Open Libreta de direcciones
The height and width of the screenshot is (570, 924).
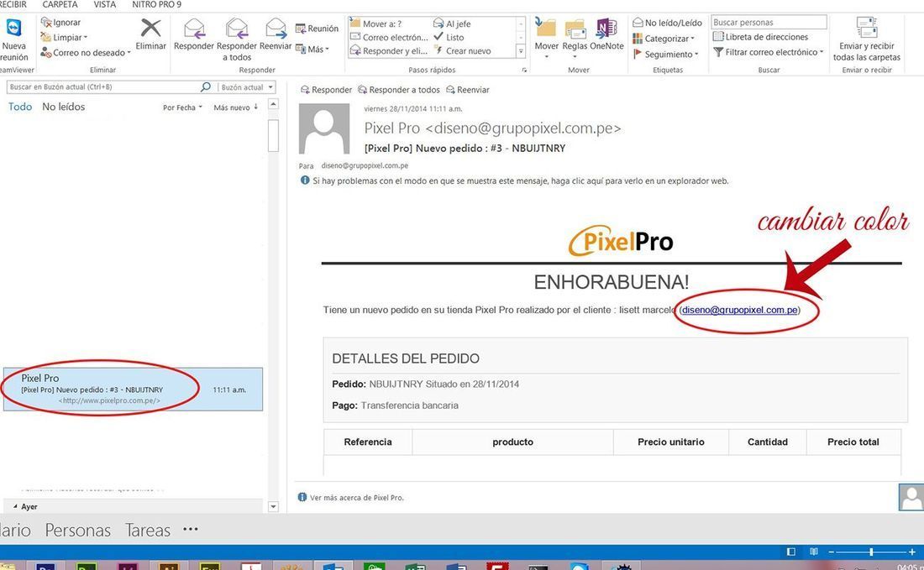coord(760,36)
